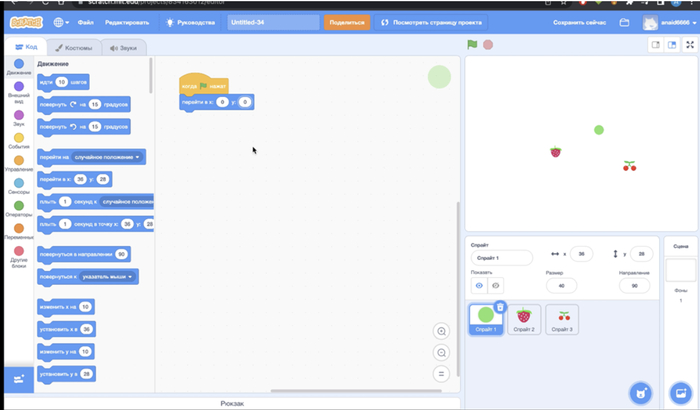Open the add extension button
700x410 pixels.
click(x=17, y=379)
